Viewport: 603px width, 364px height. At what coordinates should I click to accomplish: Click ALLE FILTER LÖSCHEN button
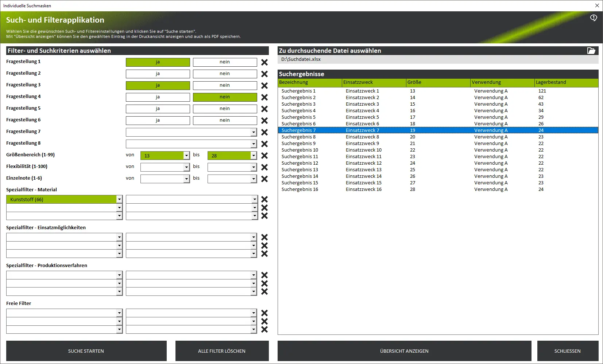point(222,351)
